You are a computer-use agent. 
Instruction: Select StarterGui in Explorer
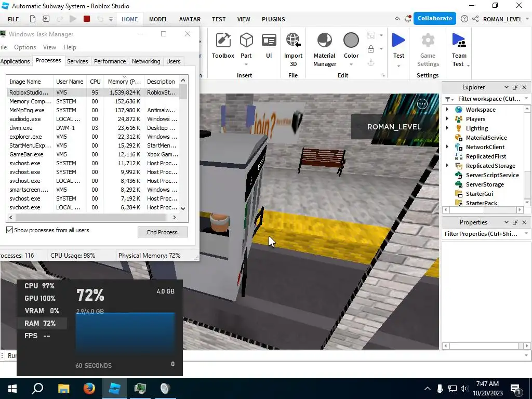[479, 194]
